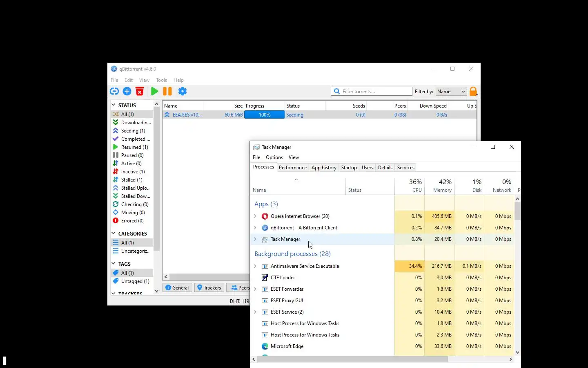Image resolution: width=588 pixels, height=368 pixels.
Task: Select the Stalled (1) status filter
Action: (133, 180)
